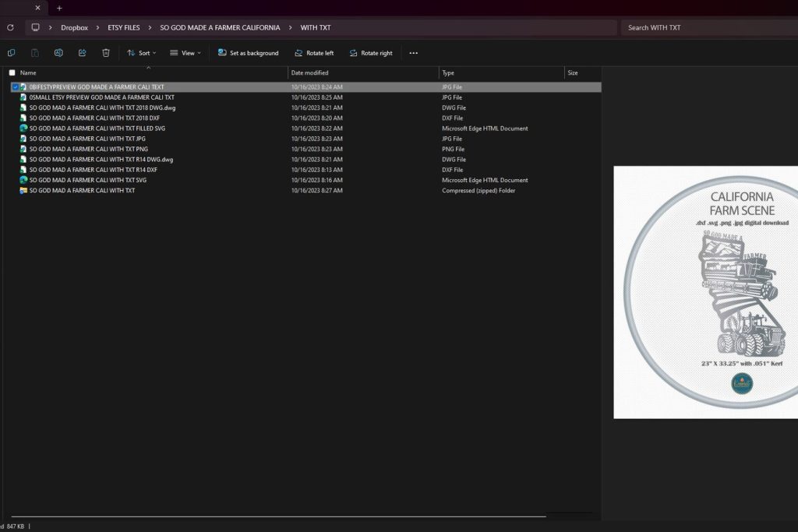Click the Rename icon in toolbar
Screen dimensions: 798x532
point(58,53)
